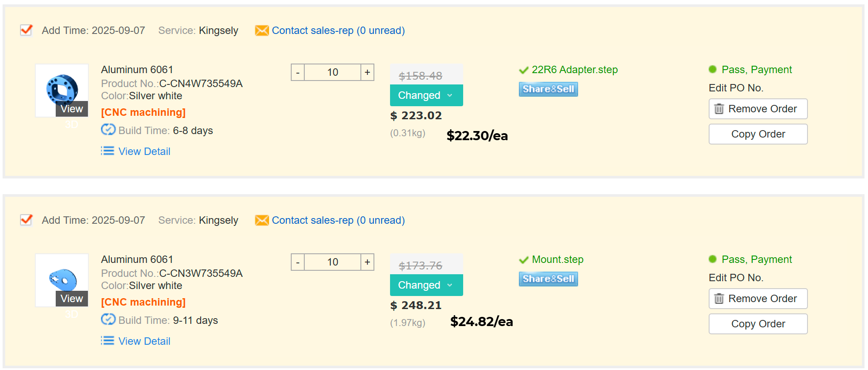868x370 pixels.
Task: Click Share&Sell badge under Mount.step
Action: [x=548, y=279]
